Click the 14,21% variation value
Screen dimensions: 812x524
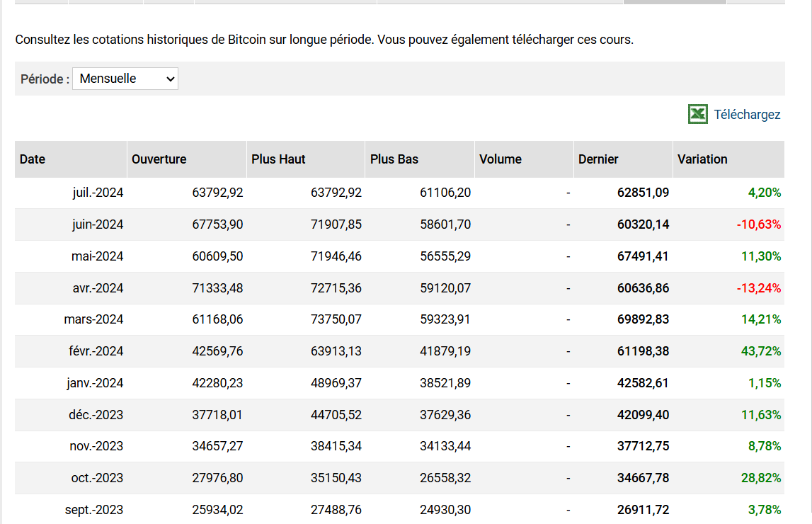761,319
